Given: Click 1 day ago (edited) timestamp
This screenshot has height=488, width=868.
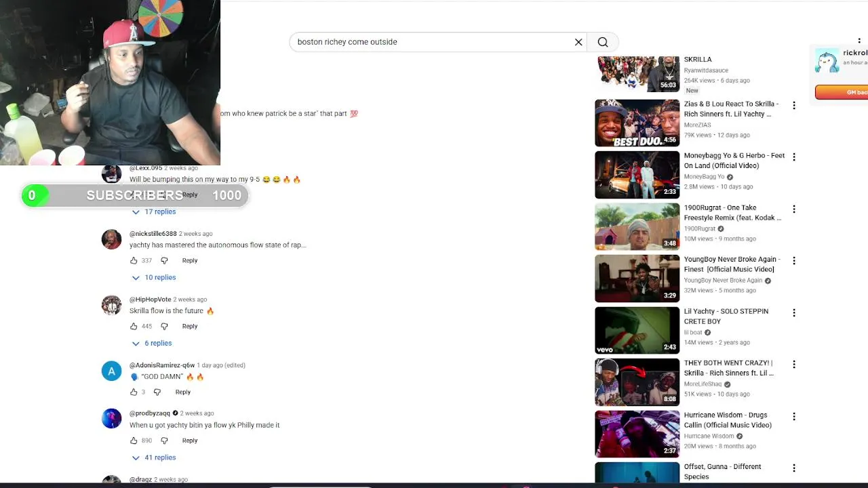Looking at the screenshot, I should tap(221, 365).
